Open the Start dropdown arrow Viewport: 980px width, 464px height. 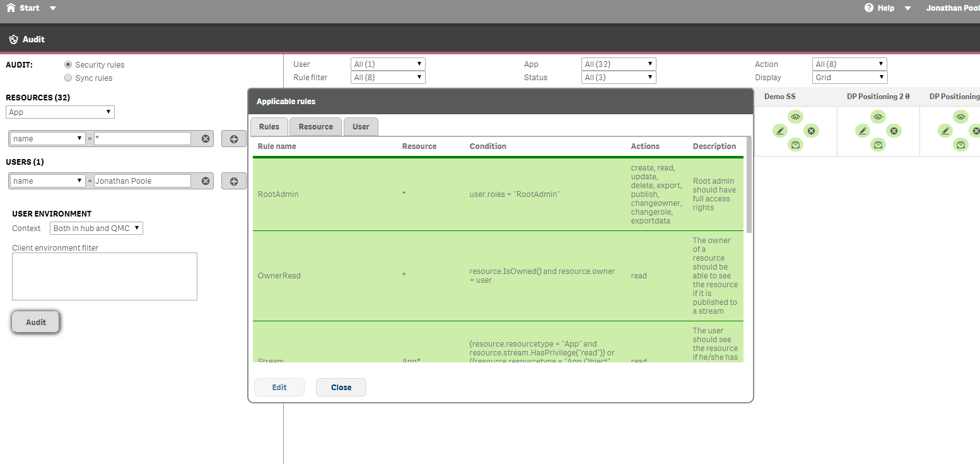[x=52, y=8]
